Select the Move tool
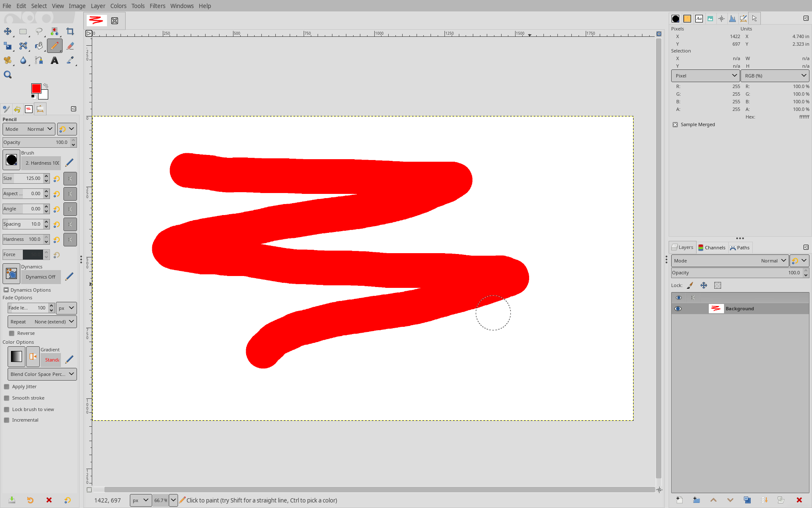This screenshot has height=508, width=812. (x=8, y=31)
